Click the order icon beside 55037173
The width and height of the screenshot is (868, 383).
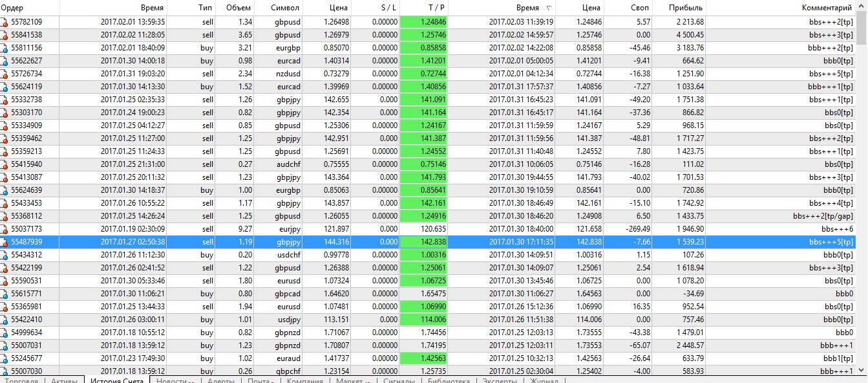(5, 229)
